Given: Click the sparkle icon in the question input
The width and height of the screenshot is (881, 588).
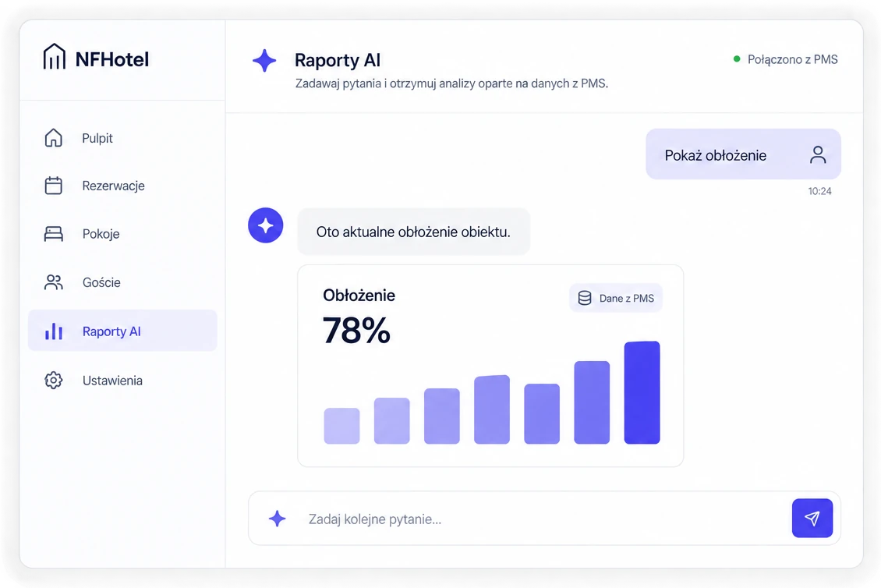Looking at the screenshot, I should tap(277, 519).
